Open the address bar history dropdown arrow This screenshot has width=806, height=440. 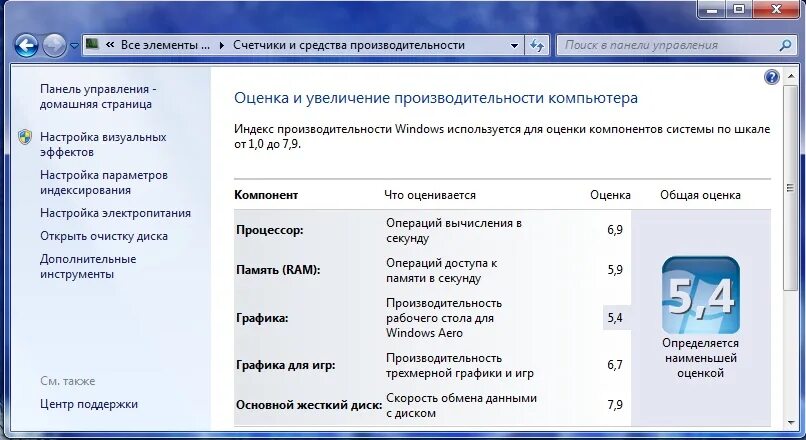click(514, 45)
